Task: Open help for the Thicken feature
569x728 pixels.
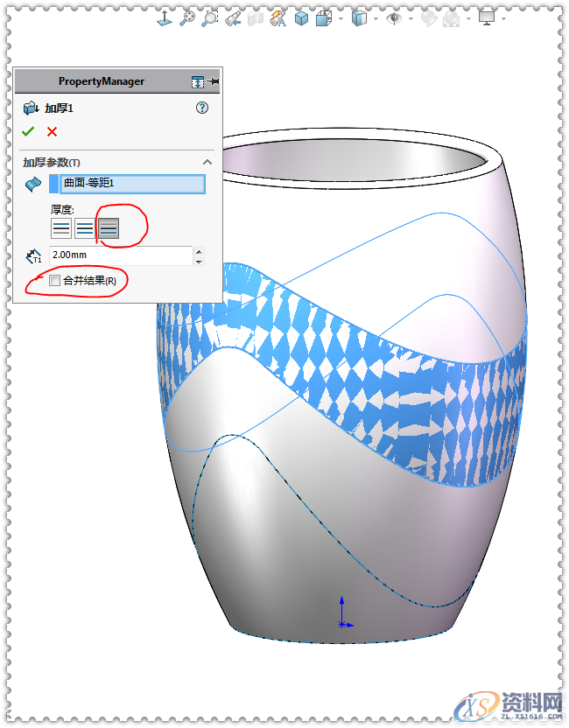Action: (202, 108)
